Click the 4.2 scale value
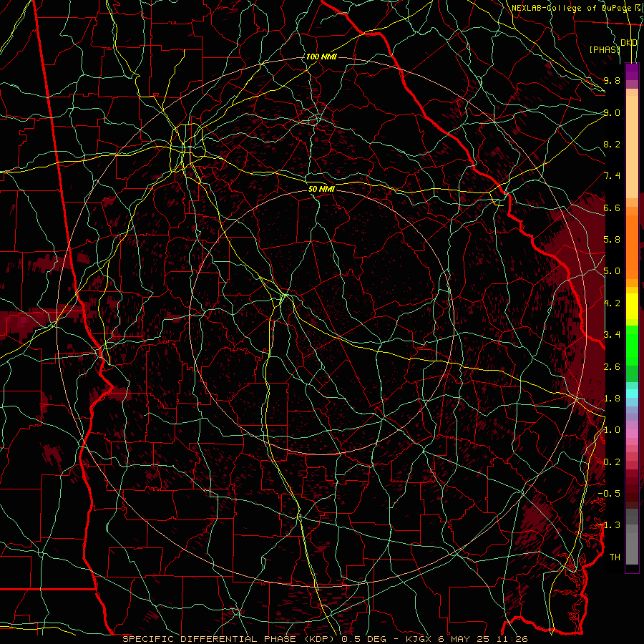The width and height of the screenshot is (644, 644). (x=612, y=303)
